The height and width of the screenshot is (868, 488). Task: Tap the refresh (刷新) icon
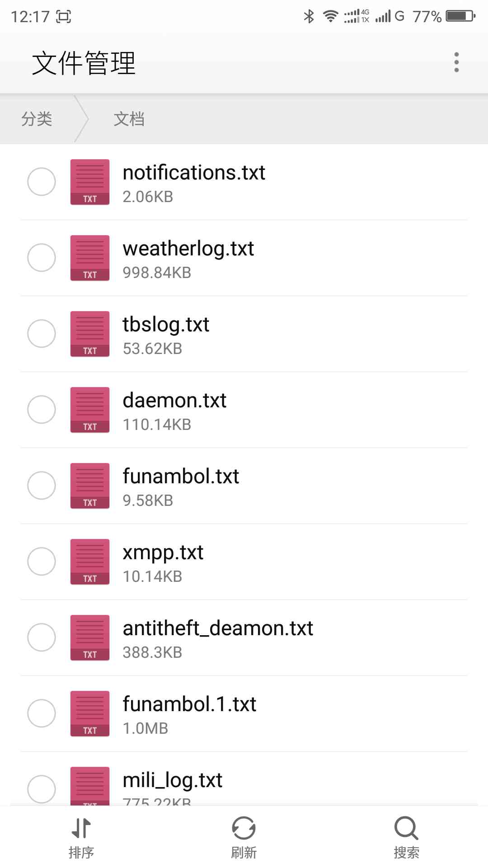pos(244,828)
